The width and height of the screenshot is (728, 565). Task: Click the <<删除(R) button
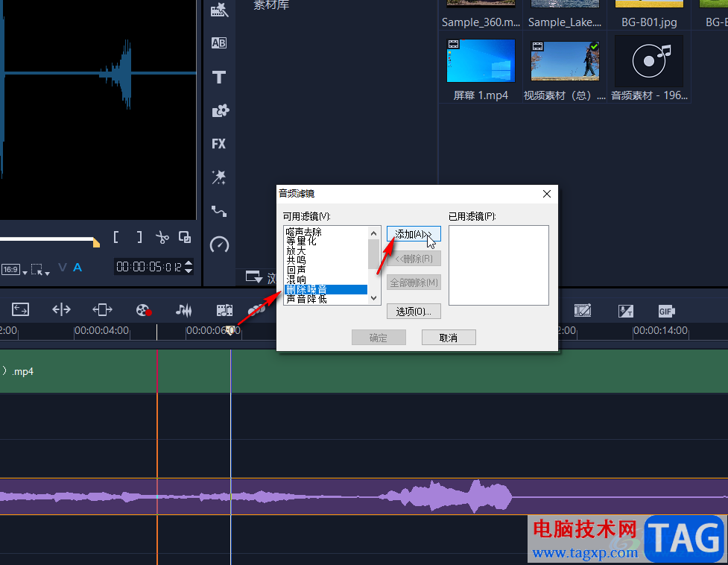(414, 259)
